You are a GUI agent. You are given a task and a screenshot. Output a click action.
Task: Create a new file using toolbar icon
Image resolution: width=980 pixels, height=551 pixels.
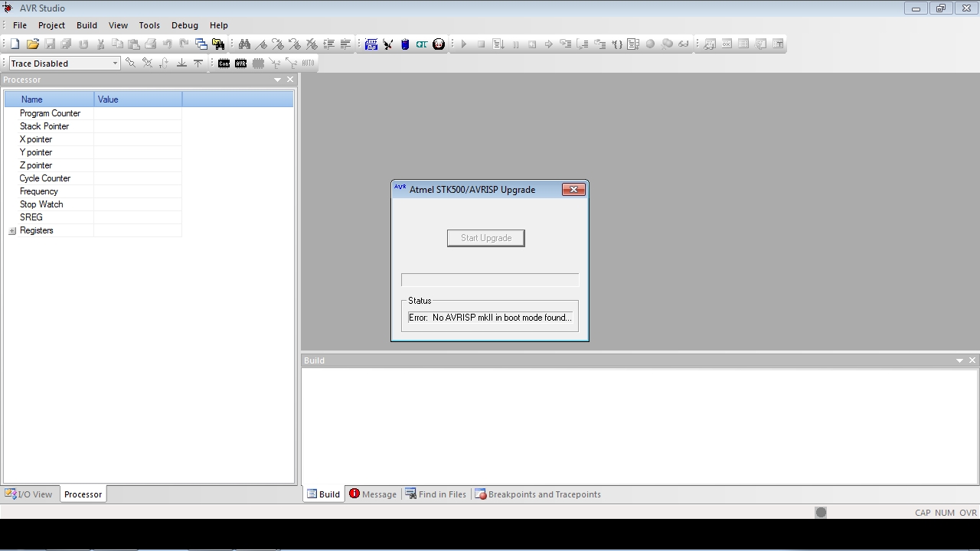click(x=15, y=44)
